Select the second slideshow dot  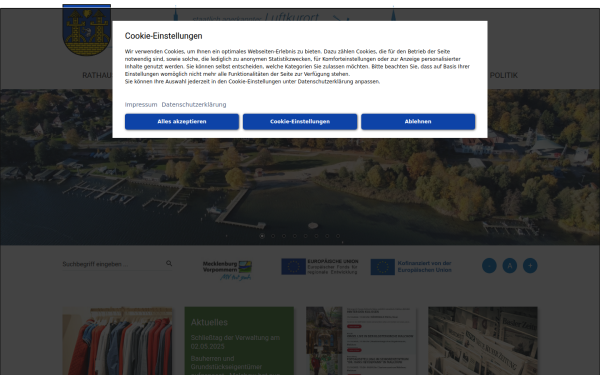pyautogui.click(x=273, y=236)
